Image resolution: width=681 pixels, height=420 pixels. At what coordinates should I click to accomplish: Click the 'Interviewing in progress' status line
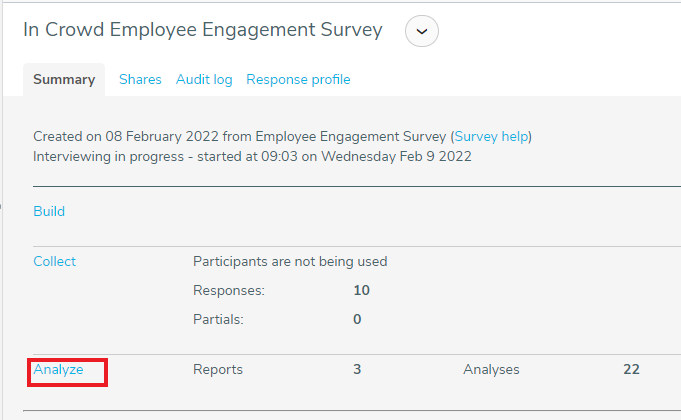point(252,156)
